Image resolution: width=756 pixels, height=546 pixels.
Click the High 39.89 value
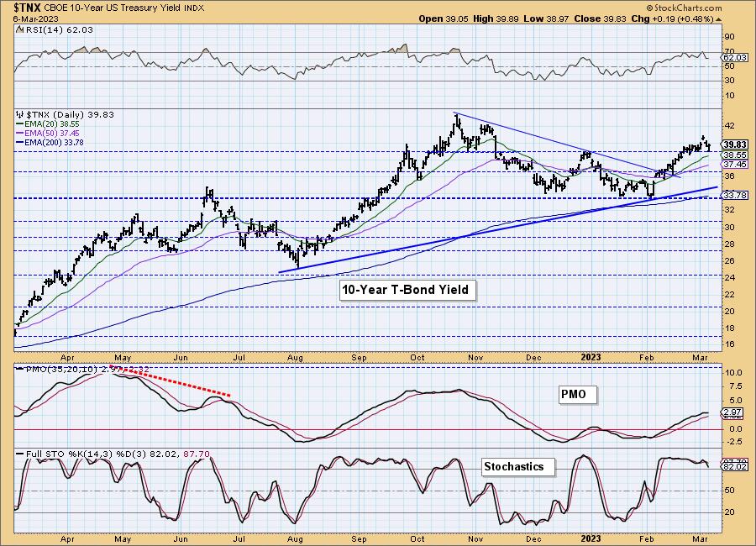pyautogui.click(x=496, y=18)
